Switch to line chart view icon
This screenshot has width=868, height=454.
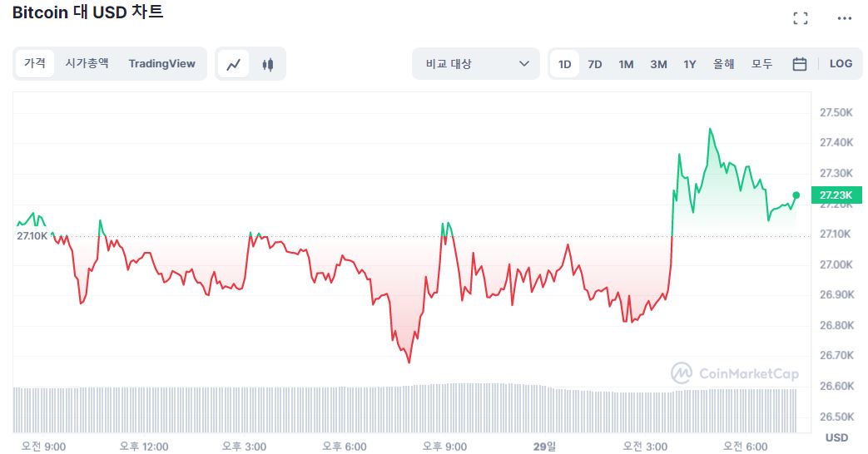pos(234,64)
